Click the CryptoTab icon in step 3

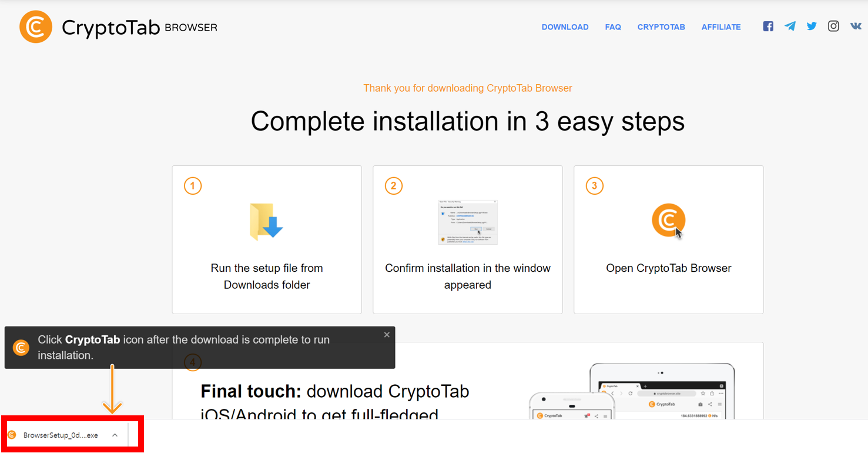coord(669,221)
